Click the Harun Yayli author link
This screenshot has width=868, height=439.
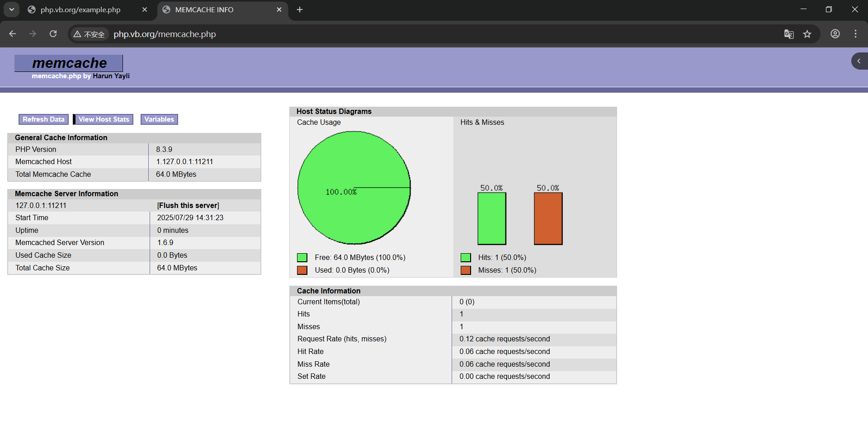pyautogui.click(x=111, y=76)
